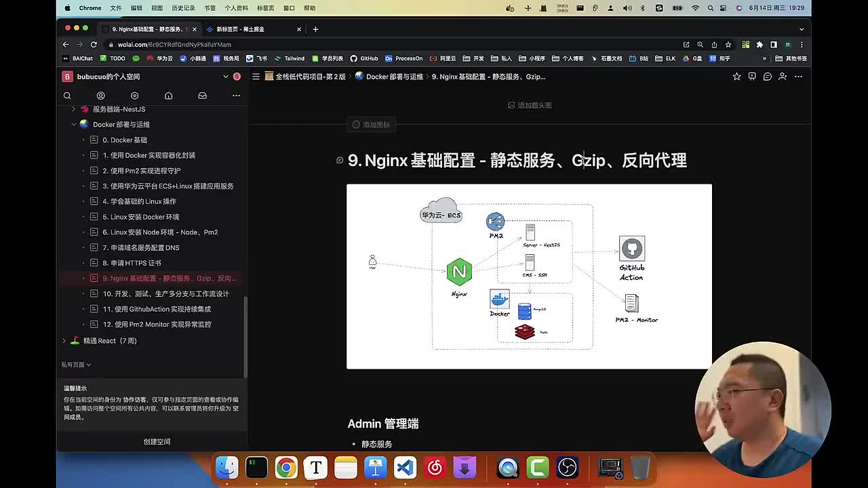
Task: Open the hexagon settings icon in sidebar
Action: click(134, 96)
